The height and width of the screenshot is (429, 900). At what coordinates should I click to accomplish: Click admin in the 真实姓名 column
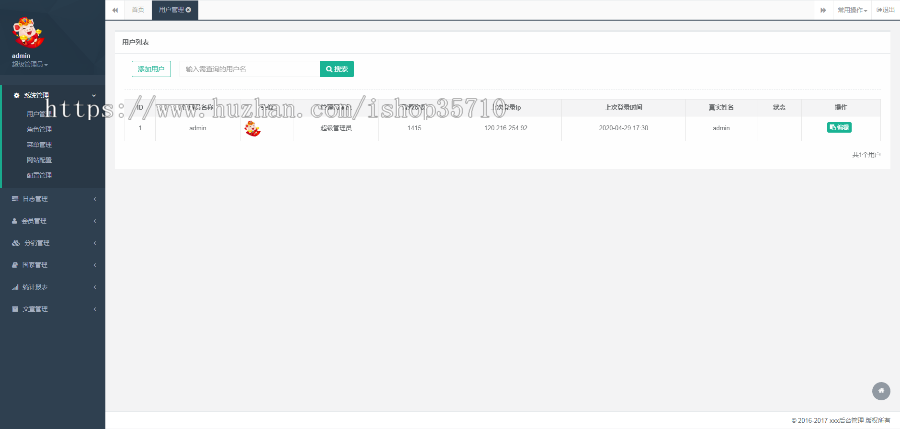coord(721,128)
